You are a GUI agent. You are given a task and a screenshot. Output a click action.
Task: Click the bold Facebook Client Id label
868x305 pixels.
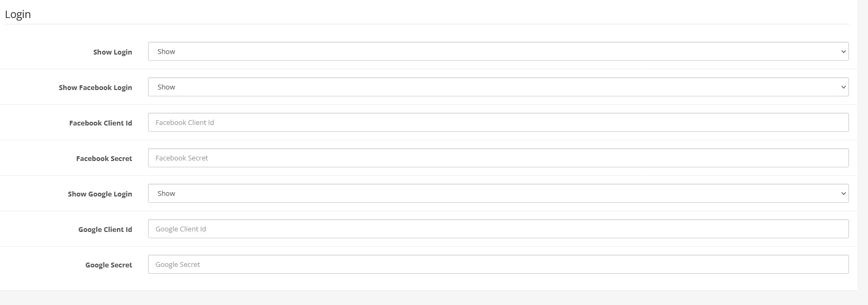(100, 123)
